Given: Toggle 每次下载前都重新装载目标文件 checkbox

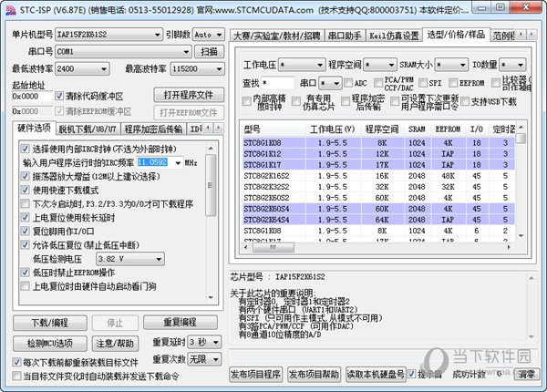Looking at the screenshot, I should (x=16, y=362).
